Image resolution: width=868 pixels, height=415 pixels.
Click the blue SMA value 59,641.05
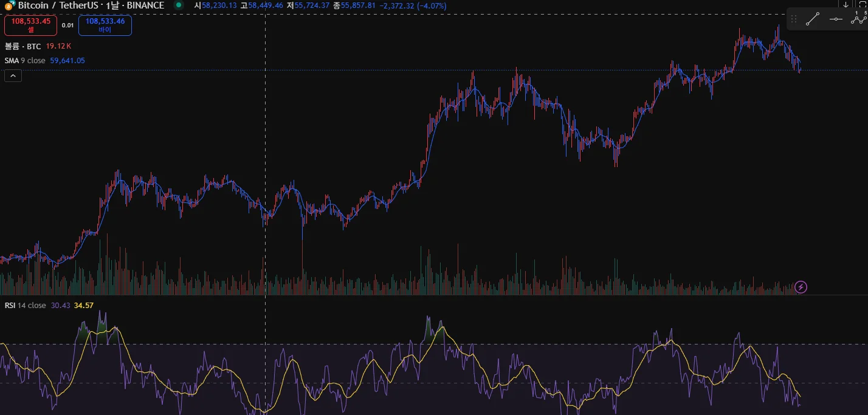(x=67, y=61)
